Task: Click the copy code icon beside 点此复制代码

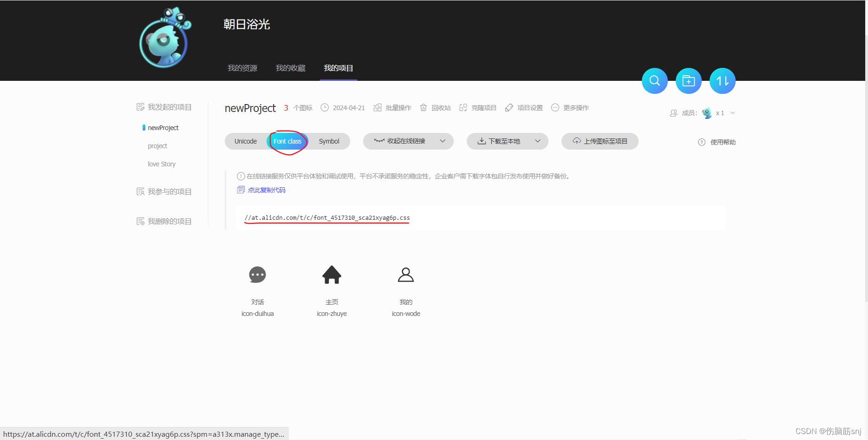Action: click(241, 190)
